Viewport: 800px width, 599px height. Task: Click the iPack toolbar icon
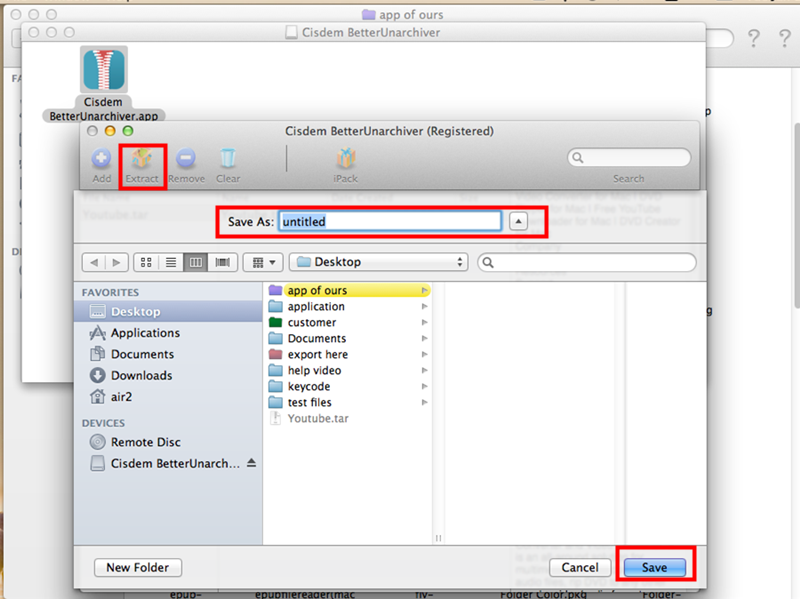[x=345, y=159]
